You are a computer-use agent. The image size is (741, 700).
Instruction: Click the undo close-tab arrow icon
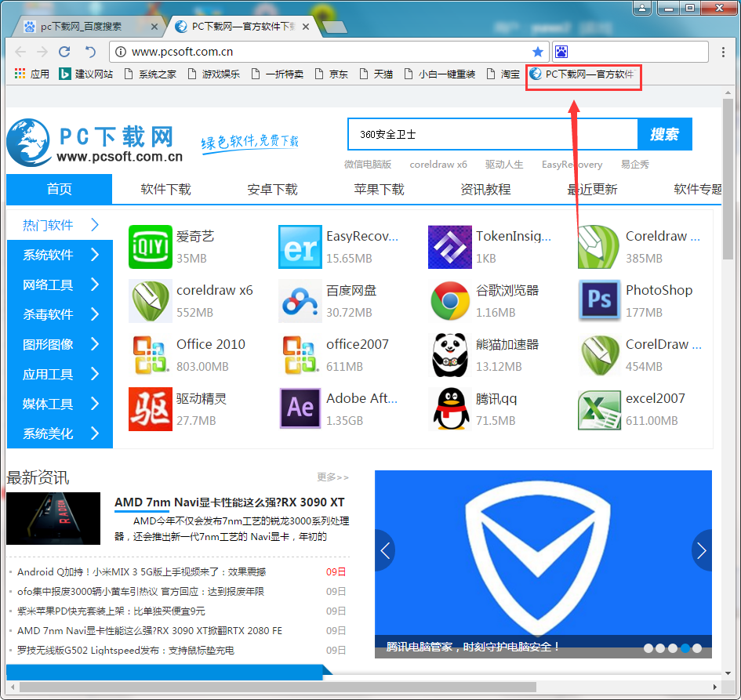pyautogui.click(x=90, y=52)
